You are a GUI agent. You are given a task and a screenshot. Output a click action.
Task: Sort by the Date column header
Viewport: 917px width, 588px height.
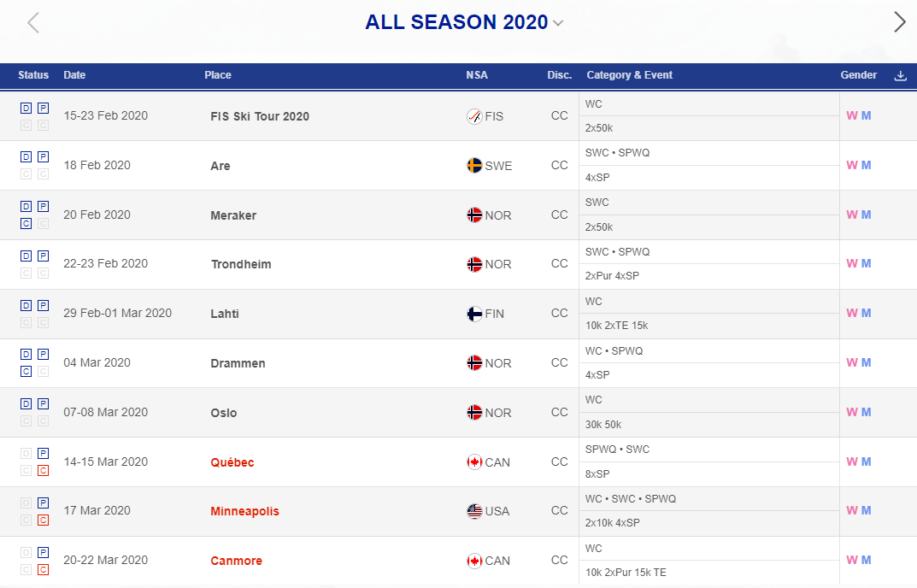click(x=74, y=75)
